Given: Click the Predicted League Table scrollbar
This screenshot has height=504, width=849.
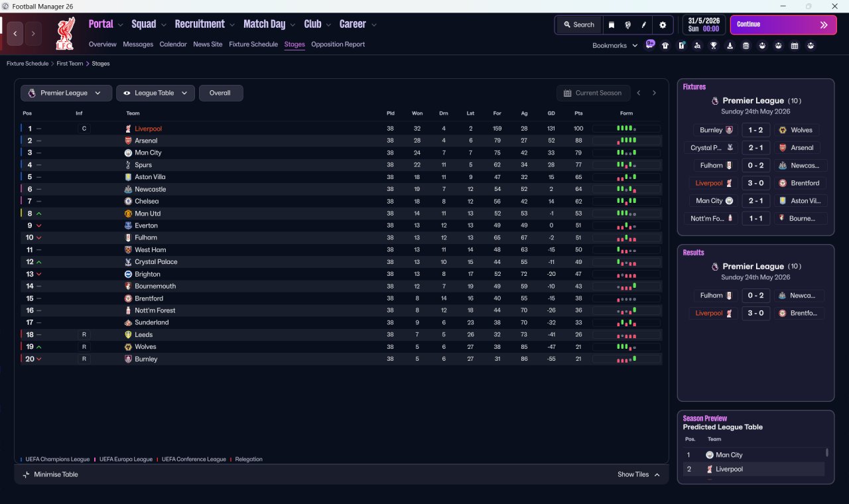Looking at the screenshot, I should click(826, 453).
